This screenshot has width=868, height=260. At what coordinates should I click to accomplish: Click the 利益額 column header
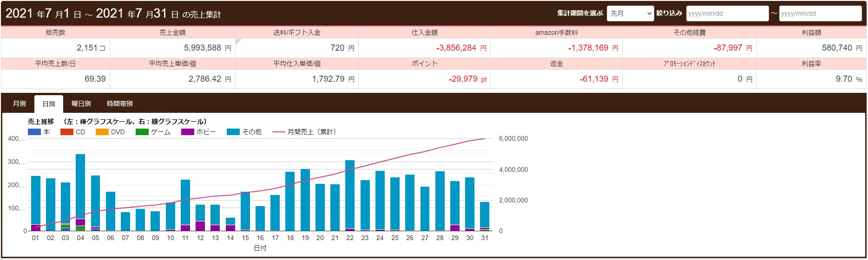coord(811,32)
